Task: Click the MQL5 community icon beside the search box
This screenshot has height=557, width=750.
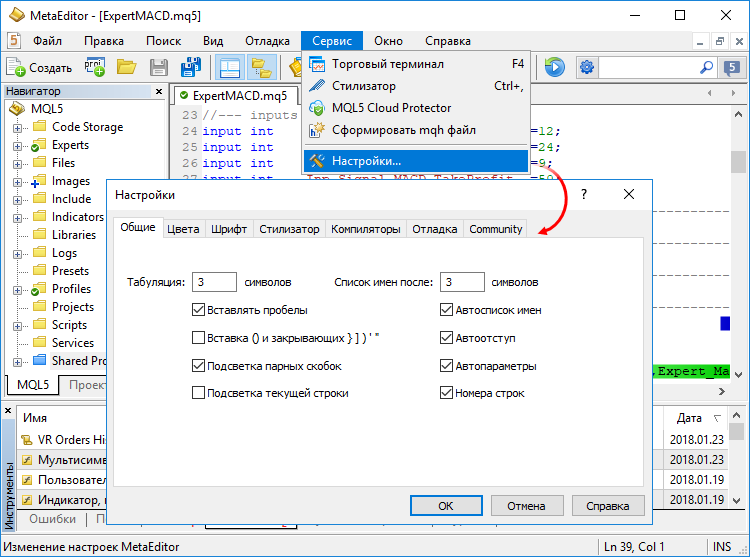Action: (x=731, y=68)
